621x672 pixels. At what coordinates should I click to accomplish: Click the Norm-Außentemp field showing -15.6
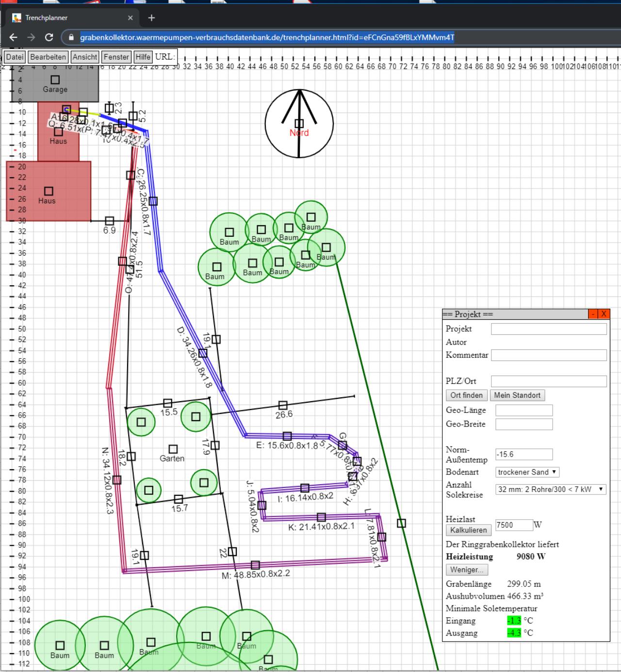pyautogui.click(x=524, y=455)
